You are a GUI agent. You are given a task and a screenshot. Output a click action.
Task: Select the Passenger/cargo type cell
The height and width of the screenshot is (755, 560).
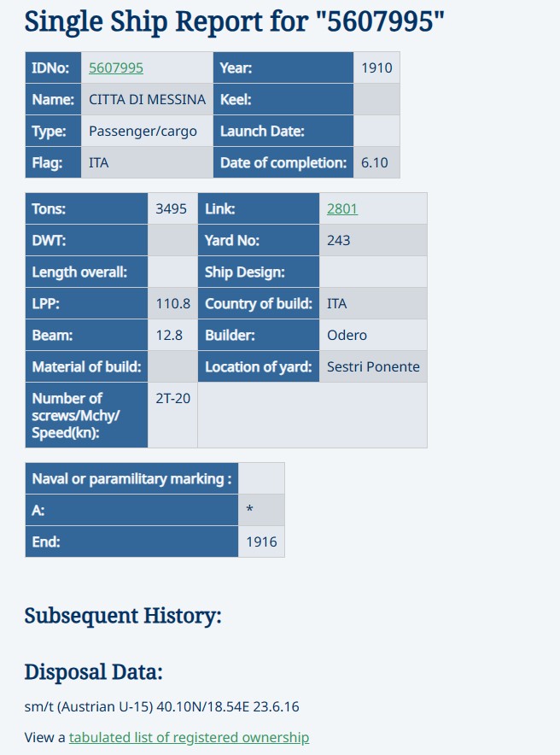[x=143, y=131]
